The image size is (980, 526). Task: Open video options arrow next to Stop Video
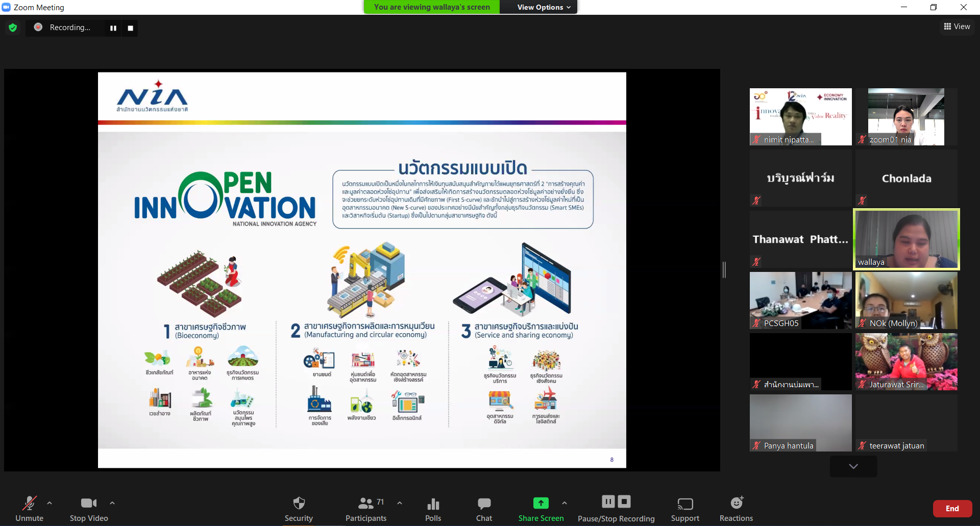pyautogui.click(x=112, y=503)
